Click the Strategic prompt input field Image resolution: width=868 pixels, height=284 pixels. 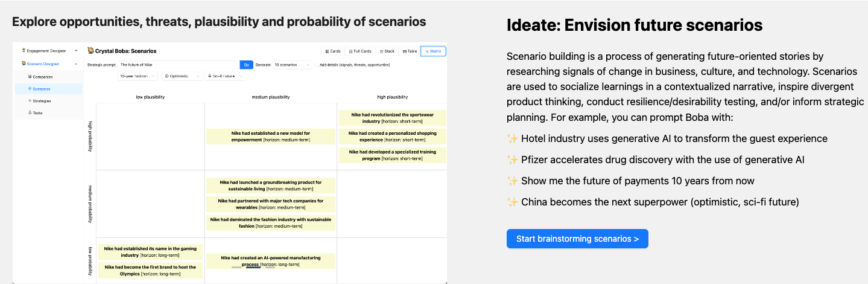[178, 65]
